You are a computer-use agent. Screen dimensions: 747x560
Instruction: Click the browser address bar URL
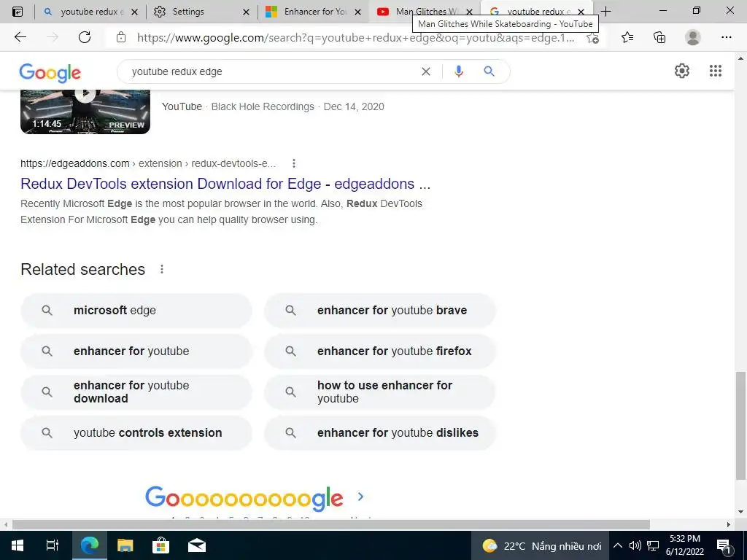(x=355, y=38)
